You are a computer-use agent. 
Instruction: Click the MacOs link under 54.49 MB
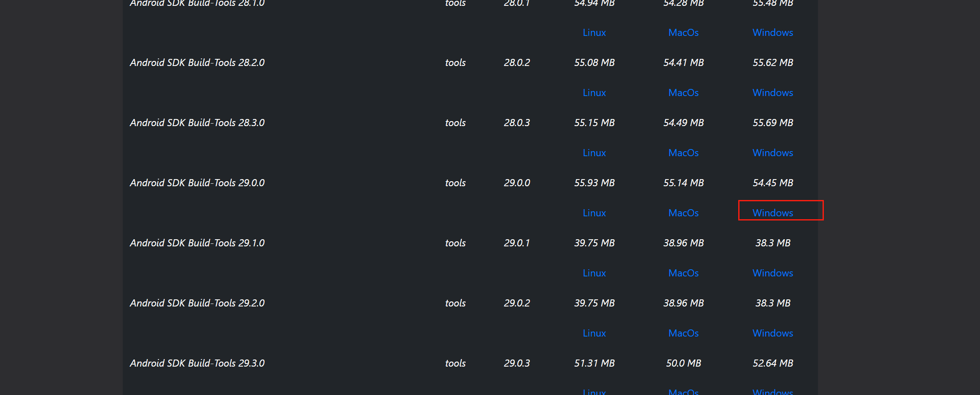click(683, 153)
